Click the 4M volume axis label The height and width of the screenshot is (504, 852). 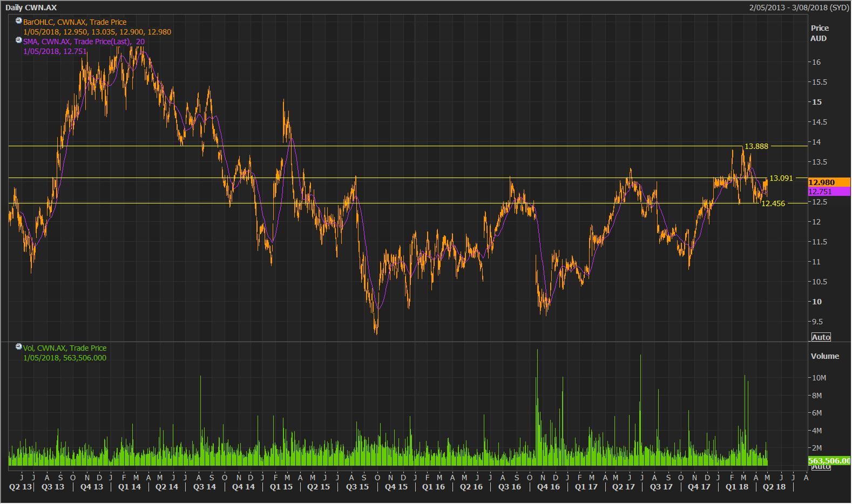click(817, 431)
